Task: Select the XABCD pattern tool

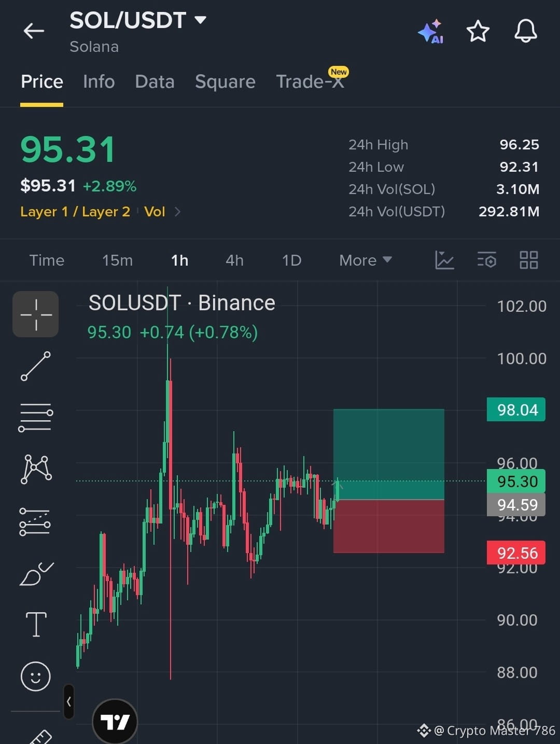Action: click(x=36, y=469)
